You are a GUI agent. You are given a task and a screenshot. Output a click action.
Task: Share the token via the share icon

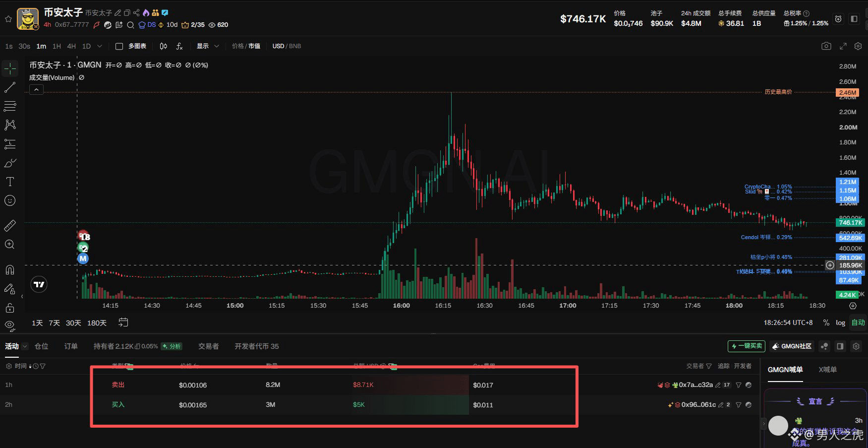(136, 13)
